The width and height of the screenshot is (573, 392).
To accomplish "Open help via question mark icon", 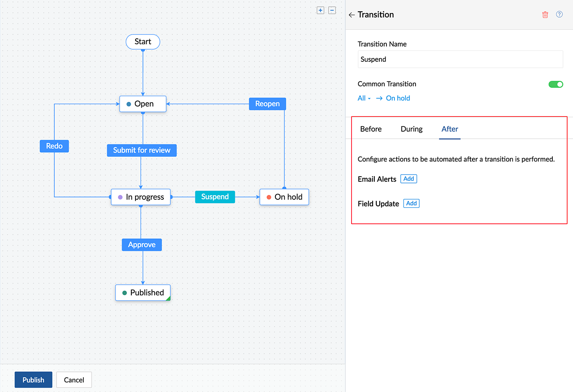I will click(x=559, y=14).
